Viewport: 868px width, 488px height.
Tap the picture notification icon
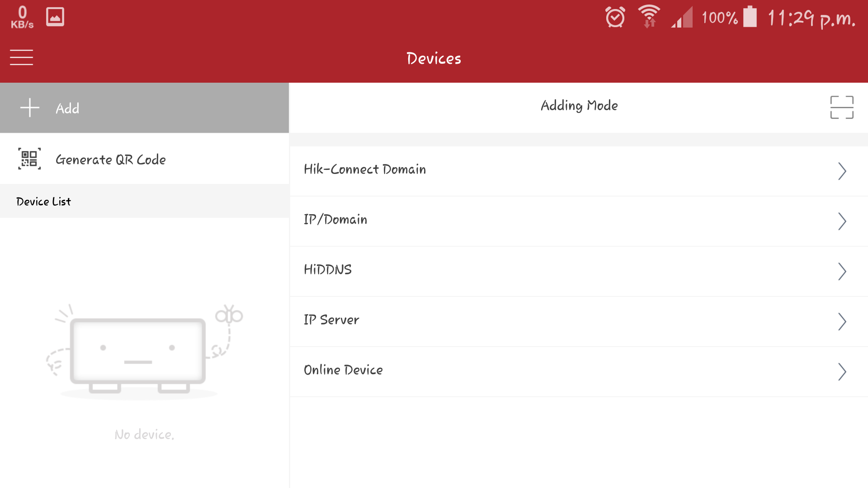click(x=55, y=17)
